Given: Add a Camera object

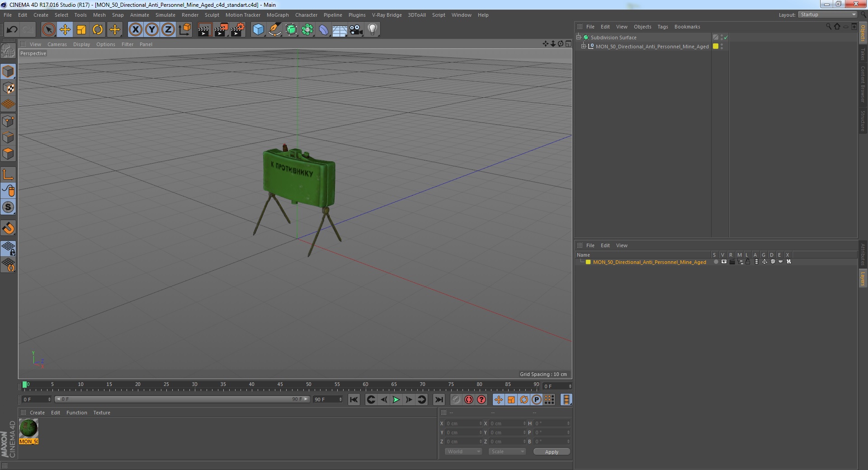Looking at the screenshot, I should pos(356,30).
